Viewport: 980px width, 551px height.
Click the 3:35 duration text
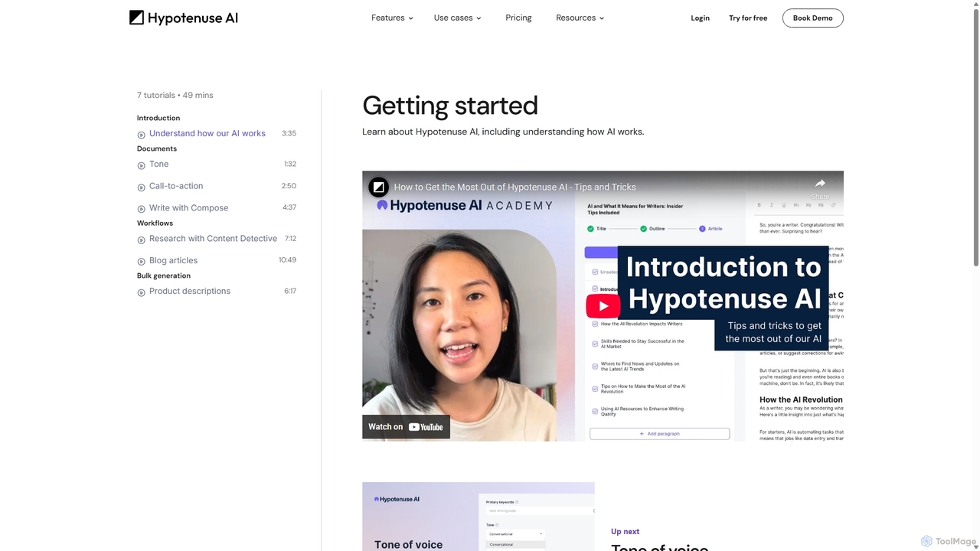(x=289, y=133)
